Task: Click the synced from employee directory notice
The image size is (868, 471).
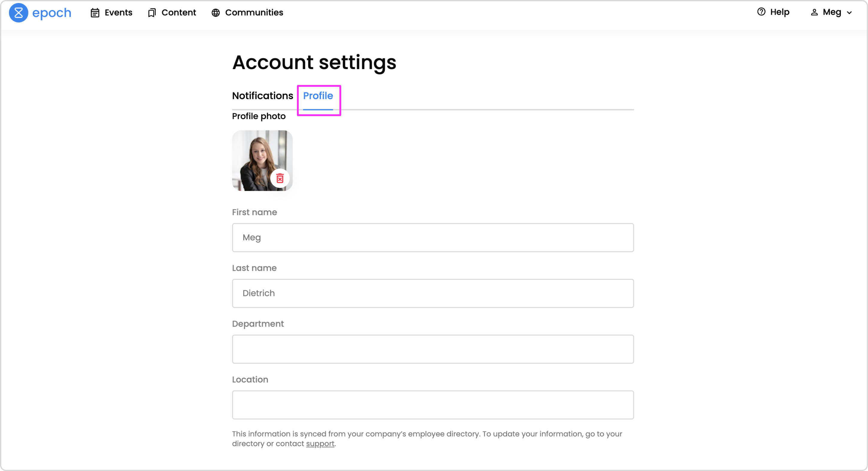Action: click(427, 439)
